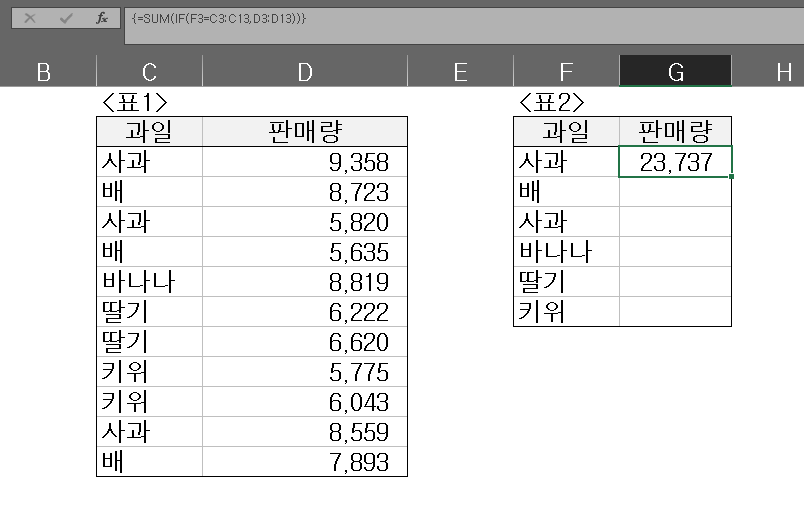Click 키위 next to 5,775
The width and height of the screenshot is (804, 523).
point(149,372)
